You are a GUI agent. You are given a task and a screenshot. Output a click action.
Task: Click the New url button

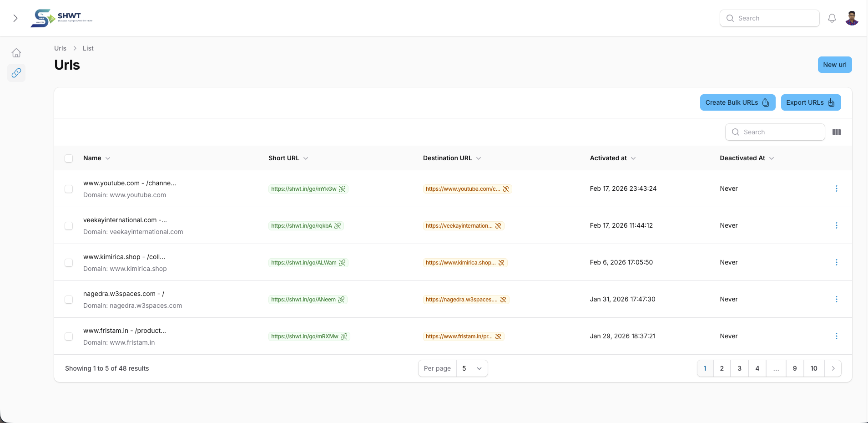835,65
